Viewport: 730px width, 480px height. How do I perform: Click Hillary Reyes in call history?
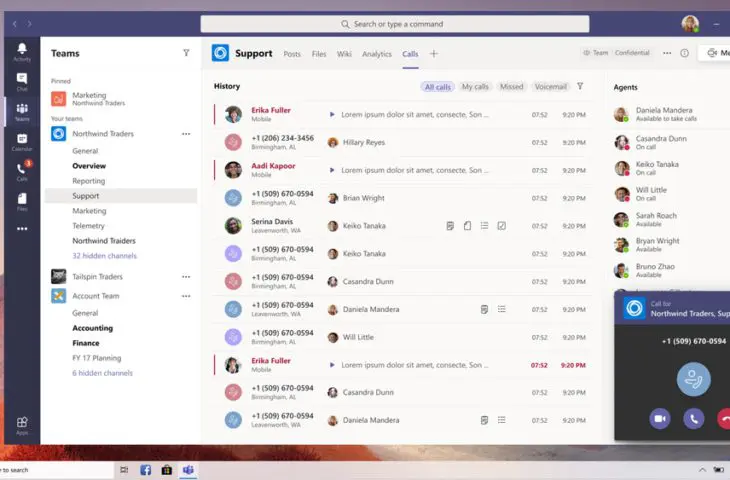pos(364,142)
